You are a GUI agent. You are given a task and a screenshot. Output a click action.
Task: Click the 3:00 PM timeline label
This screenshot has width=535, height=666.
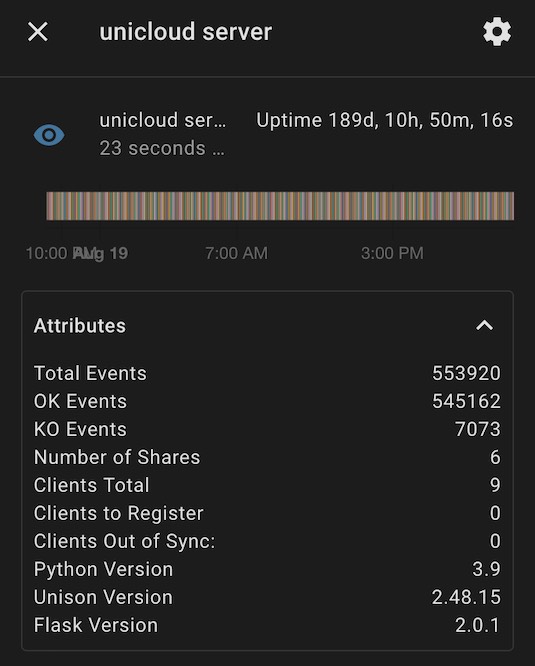click(x=392, y=253)
